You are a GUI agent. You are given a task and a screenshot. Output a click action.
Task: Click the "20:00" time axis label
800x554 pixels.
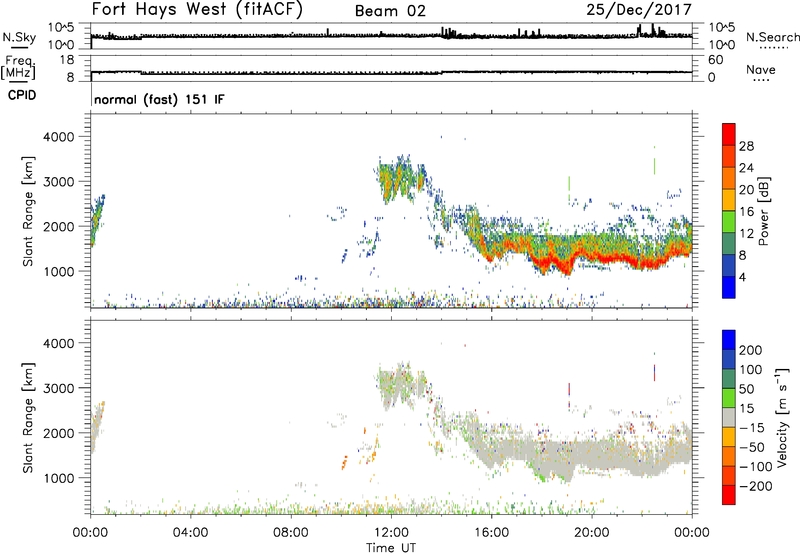pos(592,533)
